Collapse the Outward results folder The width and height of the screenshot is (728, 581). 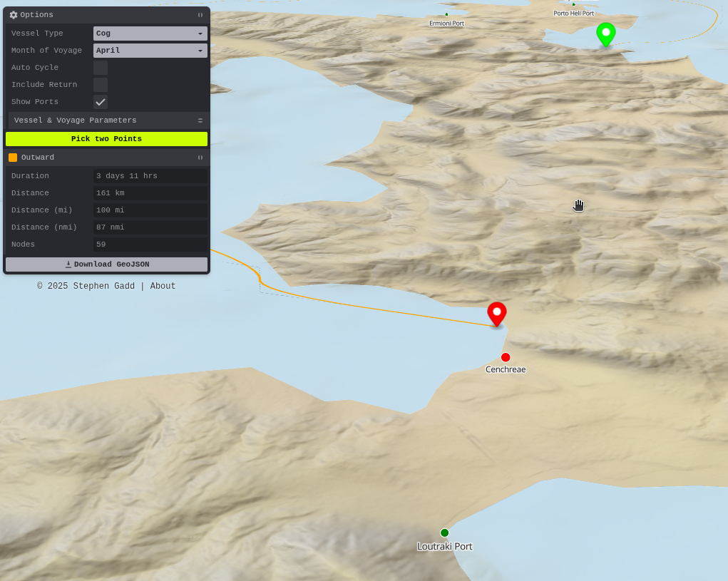tap(200, 158)
